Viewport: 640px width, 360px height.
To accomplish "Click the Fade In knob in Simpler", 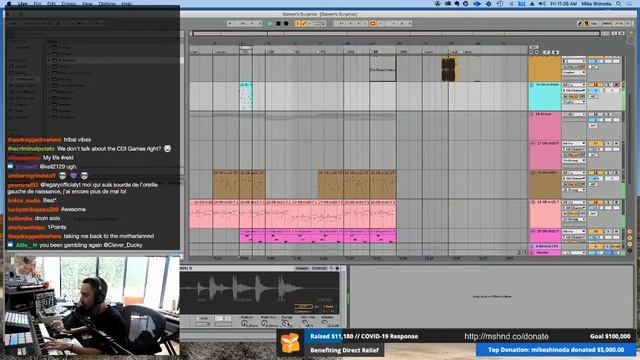I will [244, 324].
